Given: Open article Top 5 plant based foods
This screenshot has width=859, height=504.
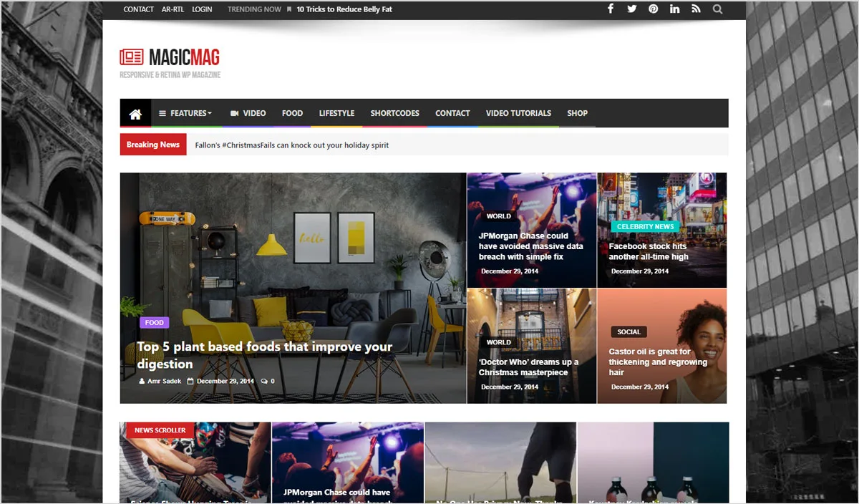Looking at the screenshot, I should pyautogui.click(x=265, y=355).
